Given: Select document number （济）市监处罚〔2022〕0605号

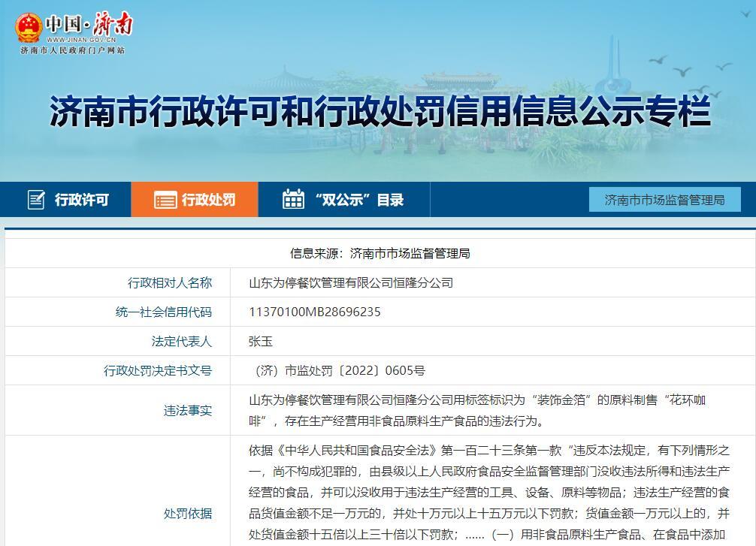Looking at the screenshot, I should click(x=337, y=370).
